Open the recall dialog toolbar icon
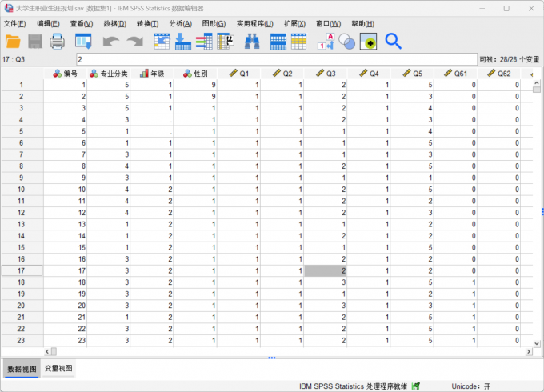 coord(83,41)
